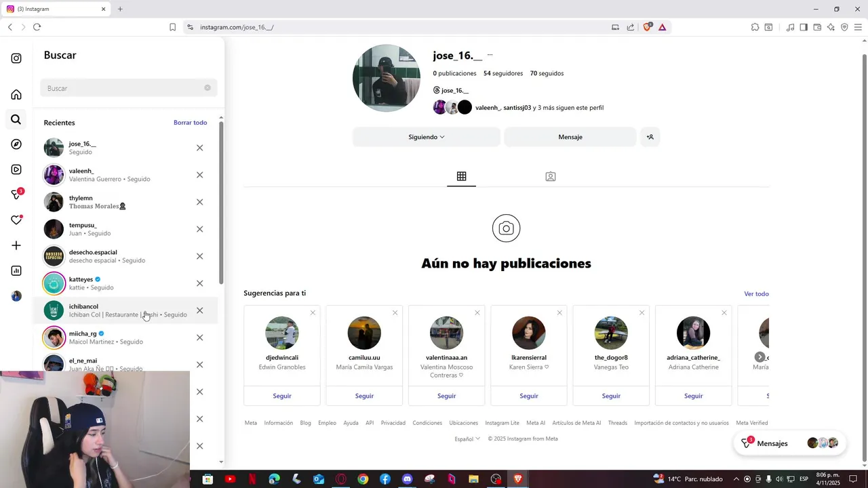Viewport: 868px width, 488px height.
Task: Remove ichibancol from recent searches
Action: click(199, 310)
